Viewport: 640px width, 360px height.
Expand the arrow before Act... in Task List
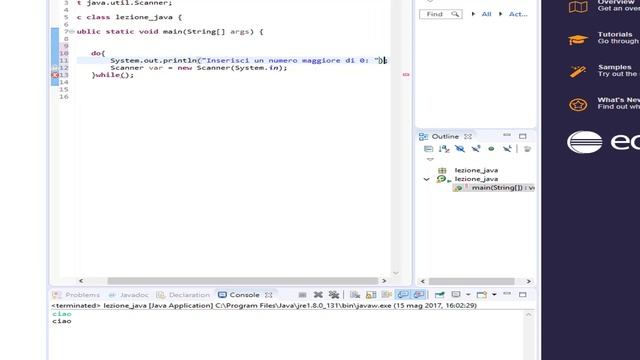coord(500,14)
